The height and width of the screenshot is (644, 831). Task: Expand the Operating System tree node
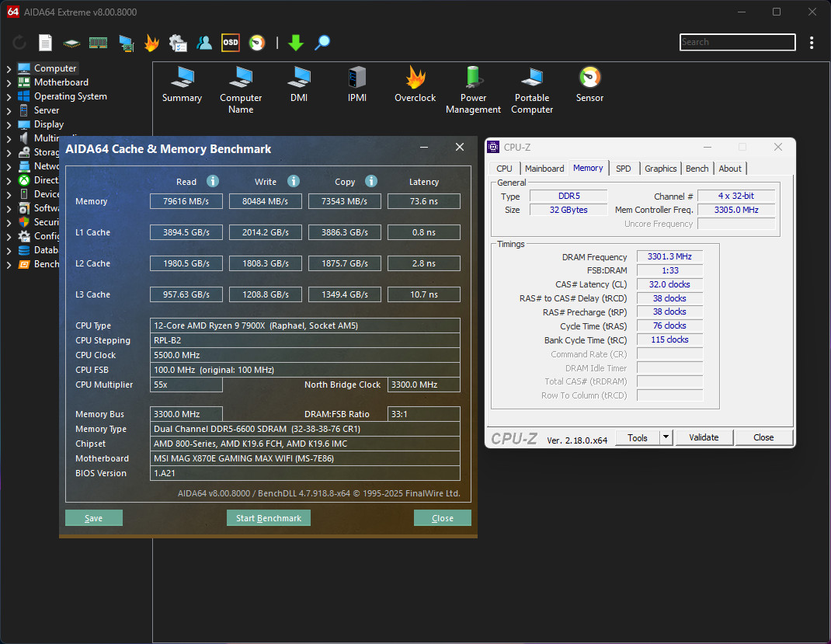tap(9, 96)
